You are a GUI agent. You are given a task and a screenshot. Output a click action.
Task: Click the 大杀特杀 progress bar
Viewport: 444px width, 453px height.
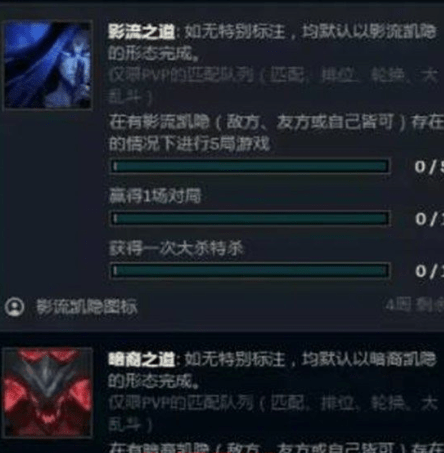250,270
